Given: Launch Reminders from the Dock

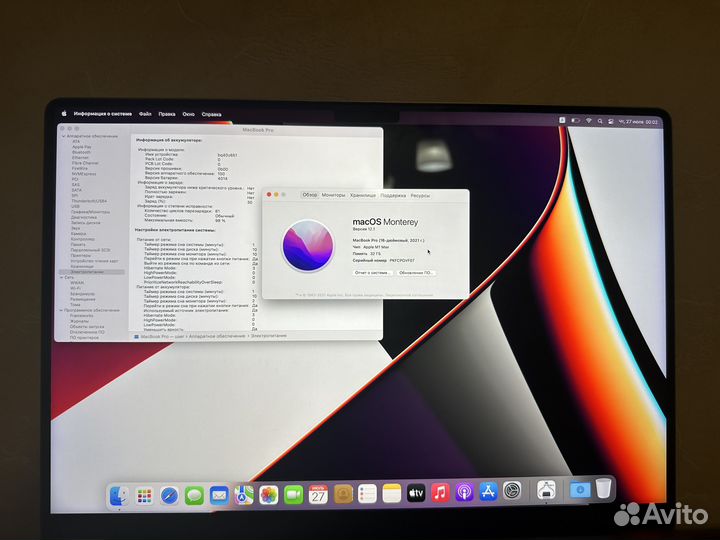Looking at the screenshot, I should click(367, 494).
